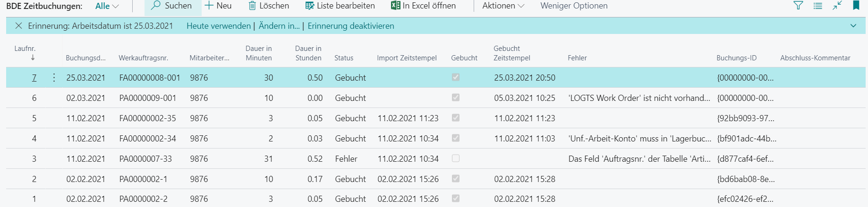Click the bookmark icon
Viewport: 868px width, 207px height.
click(856, 5)
